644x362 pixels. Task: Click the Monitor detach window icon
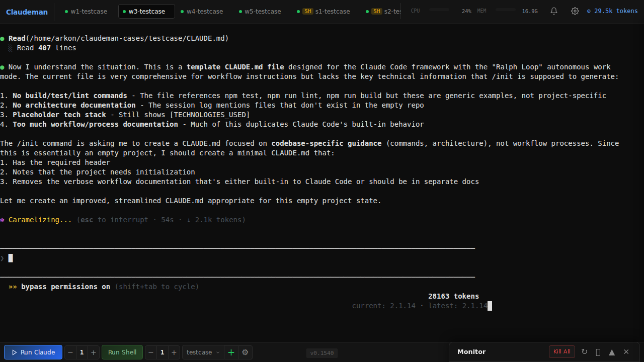[598, 352]
